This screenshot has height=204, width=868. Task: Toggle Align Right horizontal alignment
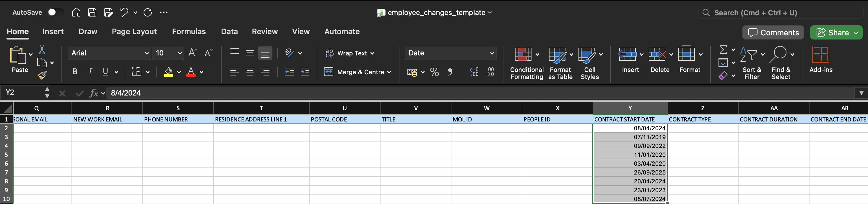(x=265, y=72)
